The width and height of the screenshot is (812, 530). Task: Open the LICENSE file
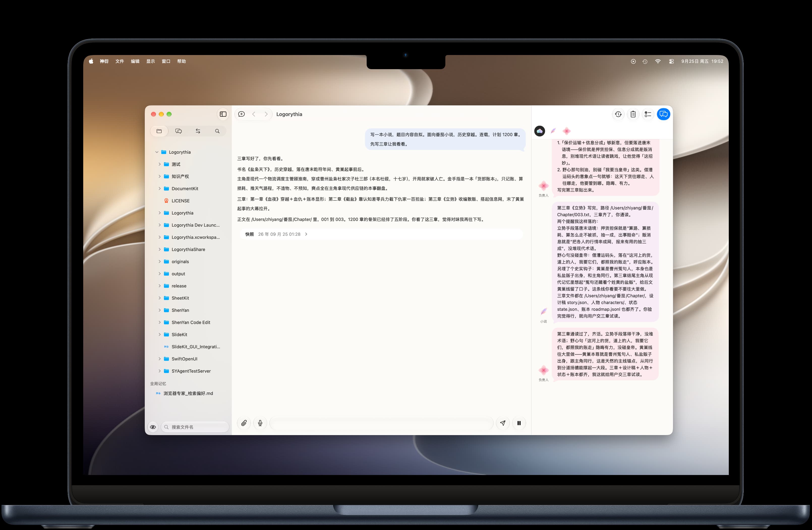pos(181,201)
